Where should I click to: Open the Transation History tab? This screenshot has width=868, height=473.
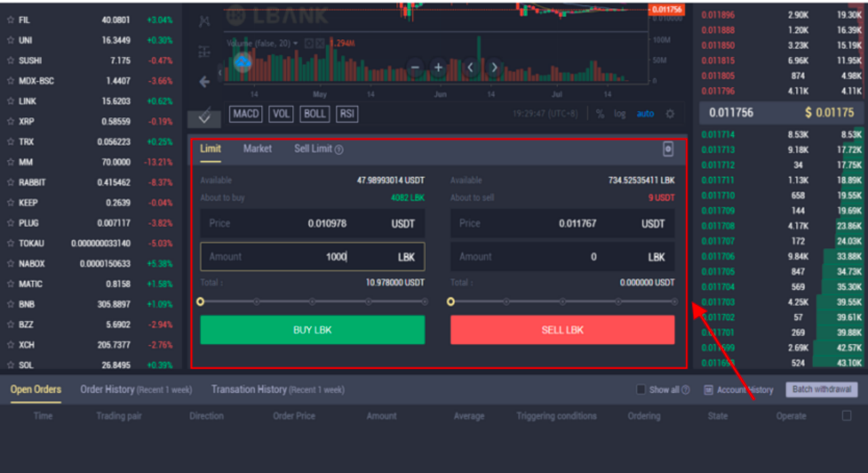[278, 390]
